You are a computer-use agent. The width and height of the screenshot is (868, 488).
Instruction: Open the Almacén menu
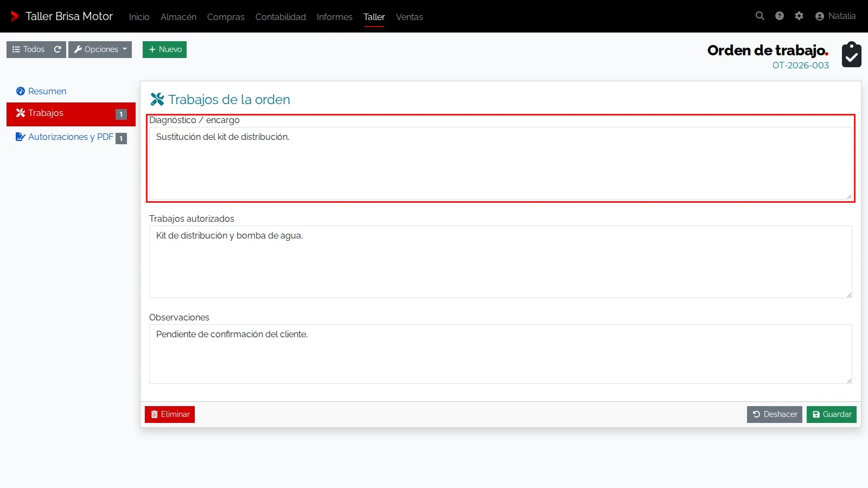pos(178,17)
